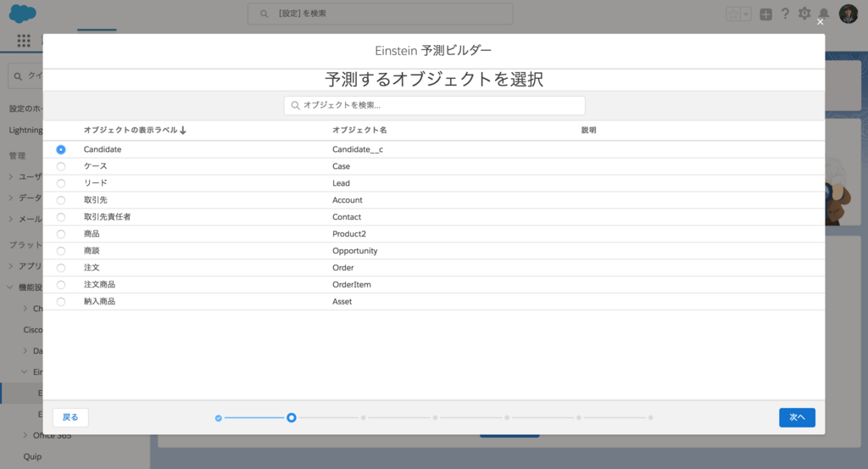
Task: Click the 説明 column header
Action: [588, 130]
